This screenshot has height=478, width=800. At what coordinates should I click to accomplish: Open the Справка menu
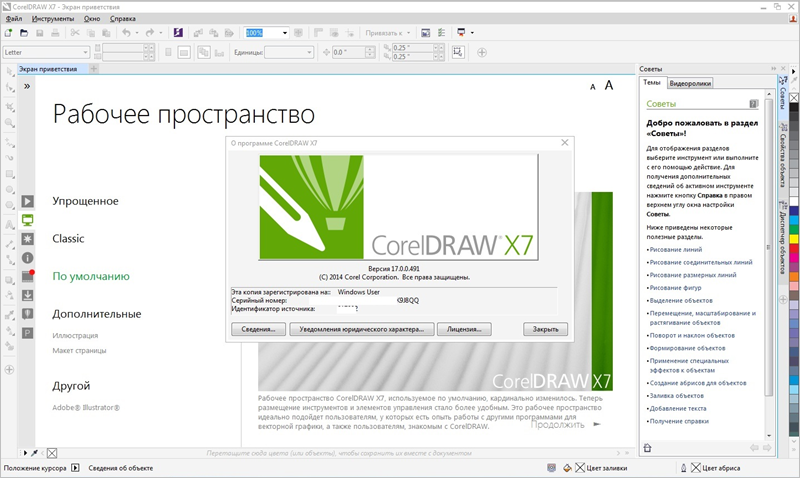point(122,19)
